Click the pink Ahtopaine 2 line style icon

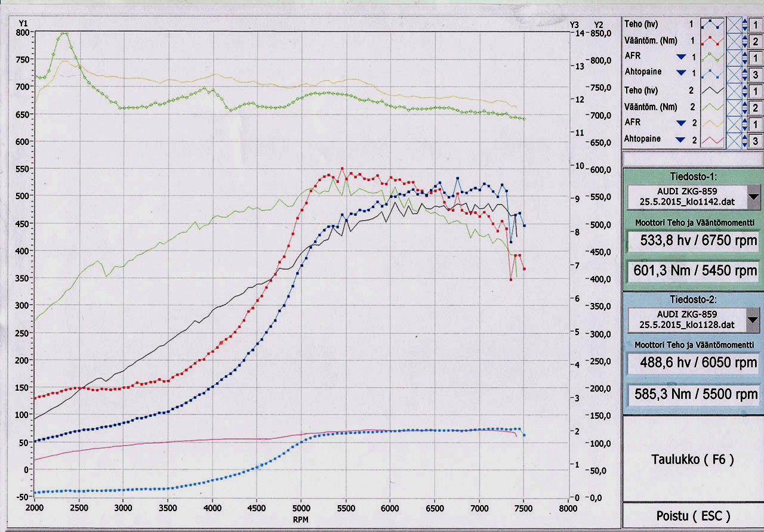(x=713, y=140)
